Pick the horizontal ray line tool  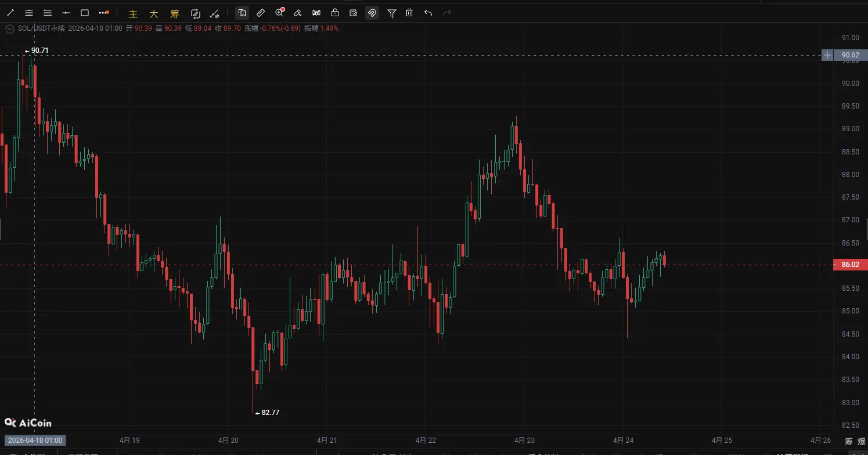(66, 13)
